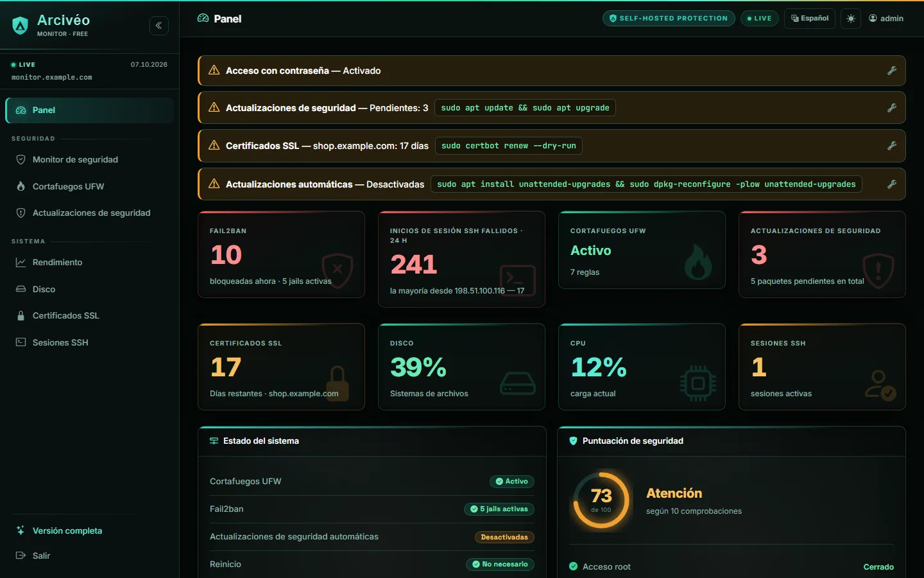Click the security score 73 circular gauge
924x578 pixels.
[601, 500]
